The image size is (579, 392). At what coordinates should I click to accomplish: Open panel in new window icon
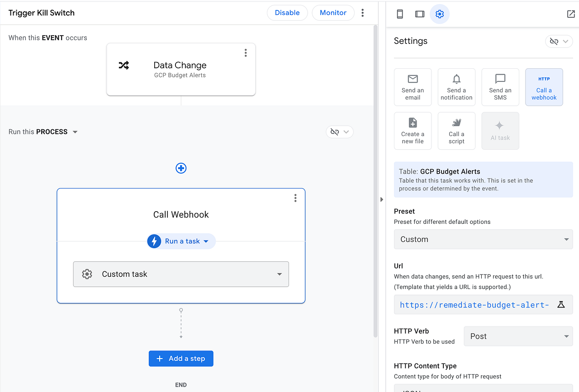click(x=571, y=14)
